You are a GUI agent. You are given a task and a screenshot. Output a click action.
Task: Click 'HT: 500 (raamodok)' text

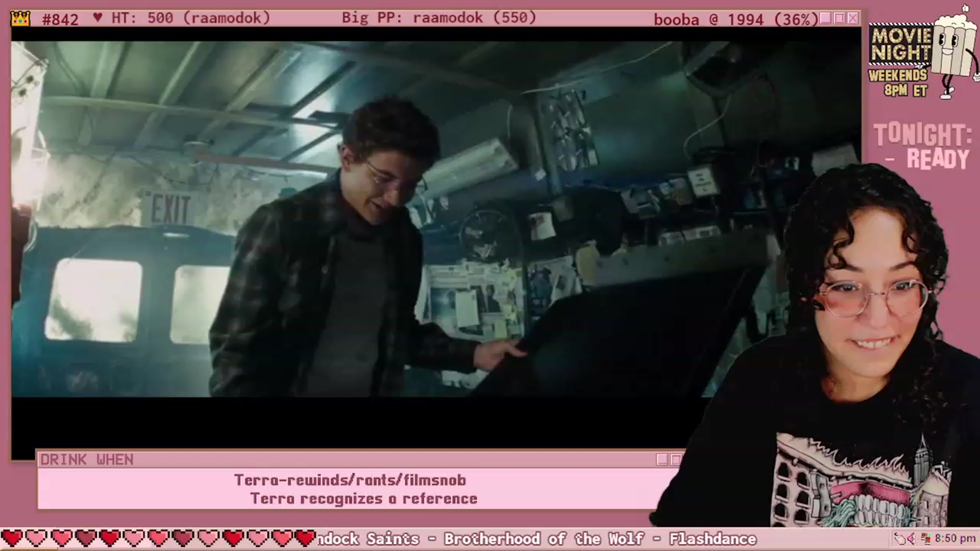coord(191,18)
